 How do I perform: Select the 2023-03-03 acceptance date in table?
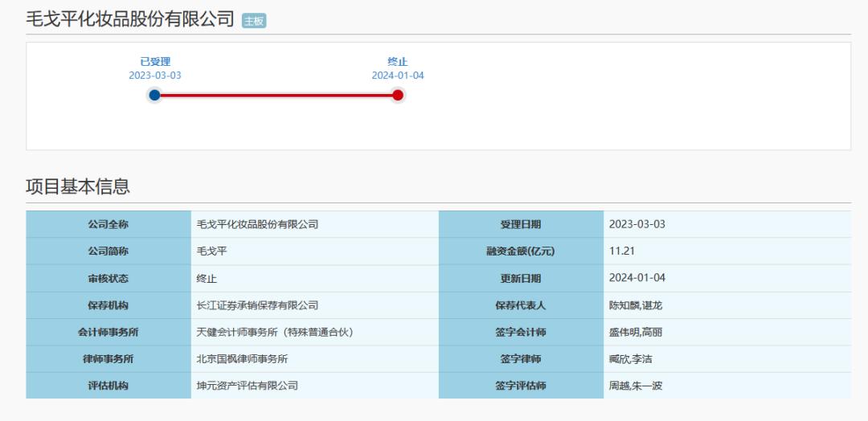click(x=637, y=225)
